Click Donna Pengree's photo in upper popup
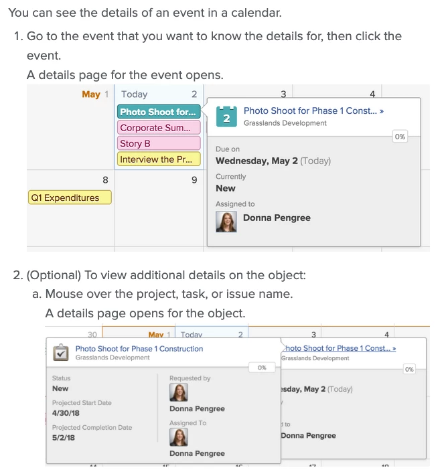 point(226,222)
